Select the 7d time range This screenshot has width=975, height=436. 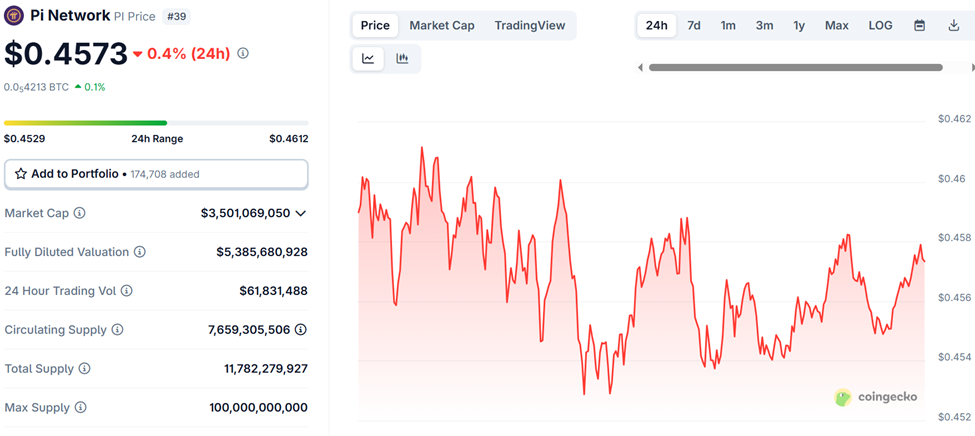coord(694,25)
